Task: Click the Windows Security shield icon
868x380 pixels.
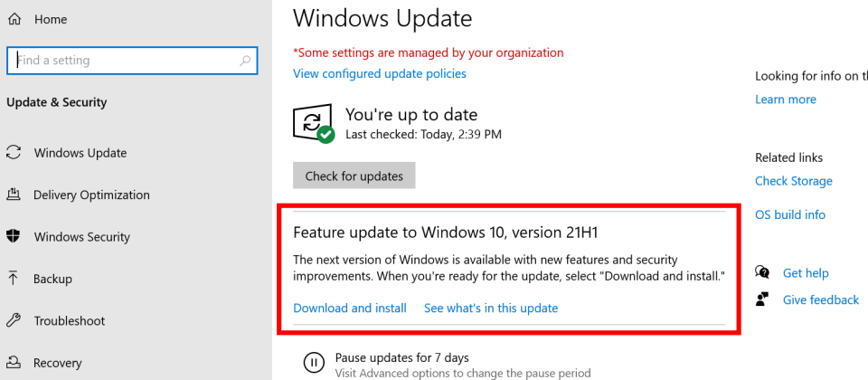Action: (14, 237)
